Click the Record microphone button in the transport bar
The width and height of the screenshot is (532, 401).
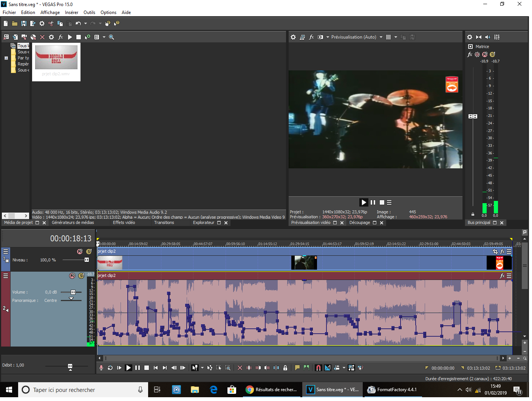(x=101, y=368)
